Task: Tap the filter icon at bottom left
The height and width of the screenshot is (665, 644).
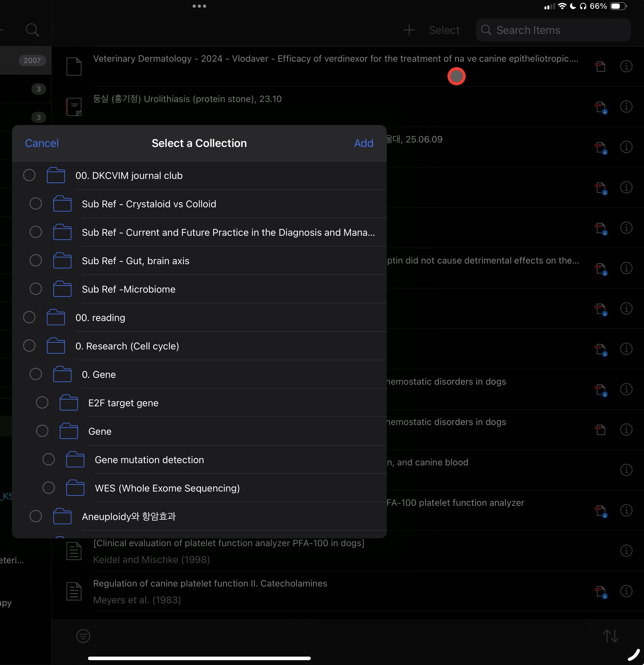Action: (83, 636)
